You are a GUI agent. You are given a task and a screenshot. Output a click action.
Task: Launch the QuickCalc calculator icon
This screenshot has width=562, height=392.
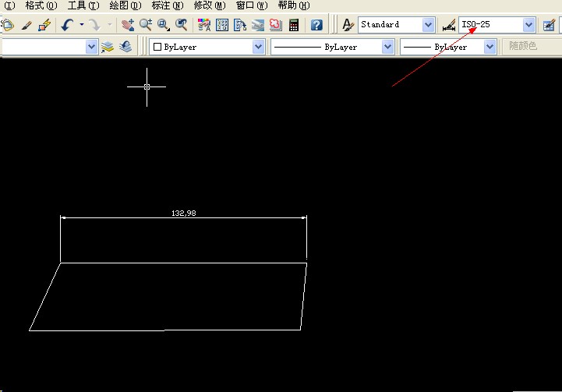tap(294, 25)
